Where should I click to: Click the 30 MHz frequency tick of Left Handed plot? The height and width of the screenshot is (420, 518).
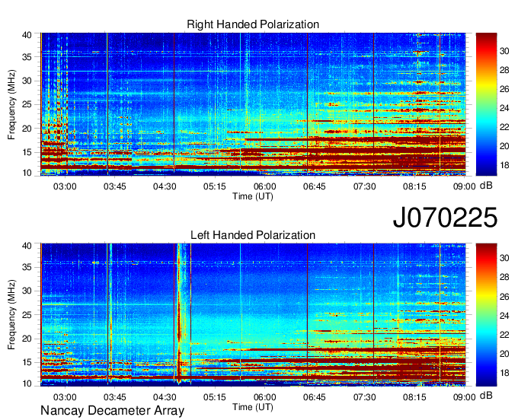click(27, 291)
